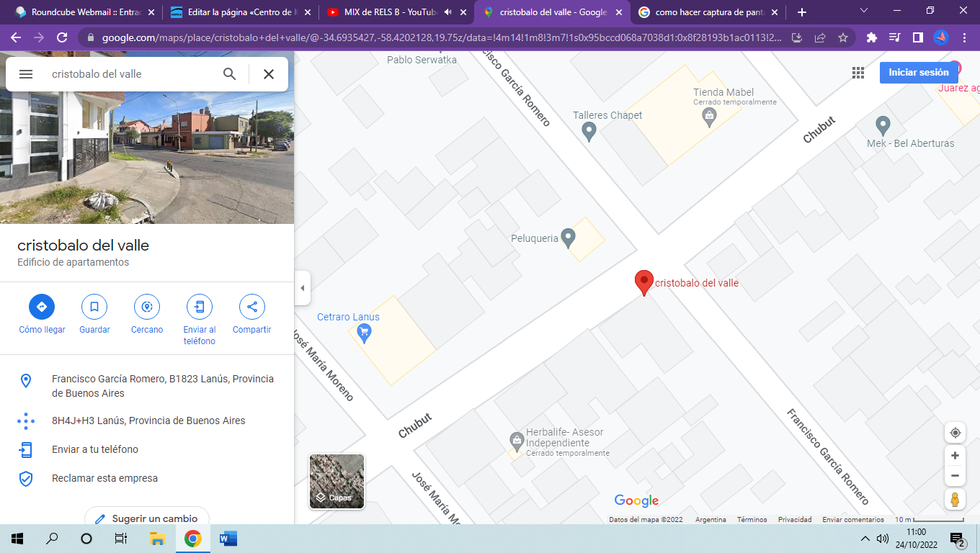Click the Cetraro Lanus shopping cart marker
The image size is (980, 553).
tap(365, 333)
